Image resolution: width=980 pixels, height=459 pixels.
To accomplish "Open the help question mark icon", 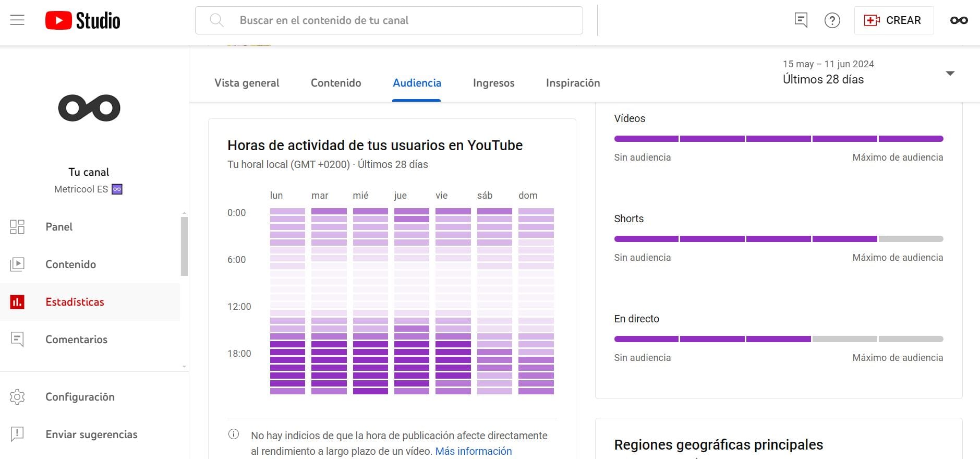I will (x=832, y=20).
